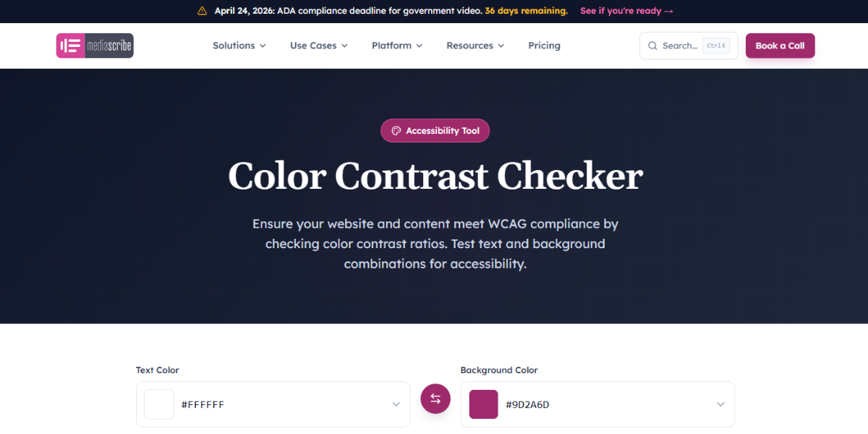Screen dimensions: 868x434
Task: Click the Ctrl K shortcut badge
Action: coord(716,45)
